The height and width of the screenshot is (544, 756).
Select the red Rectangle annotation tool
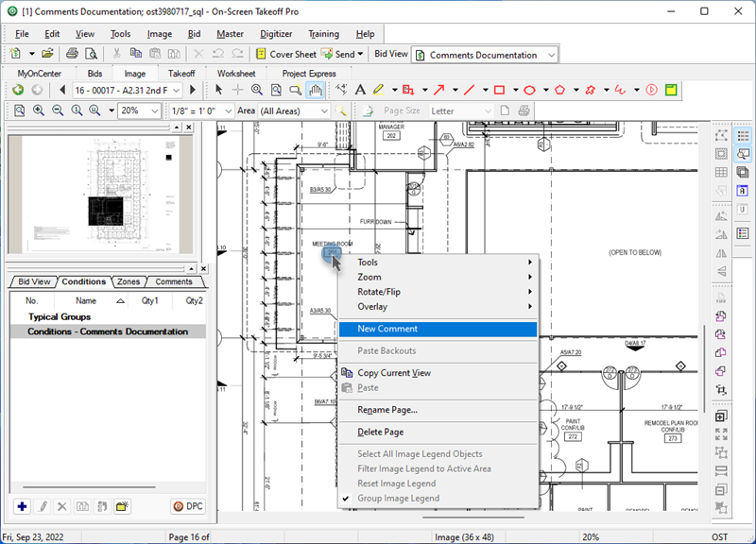pos(500,90)
